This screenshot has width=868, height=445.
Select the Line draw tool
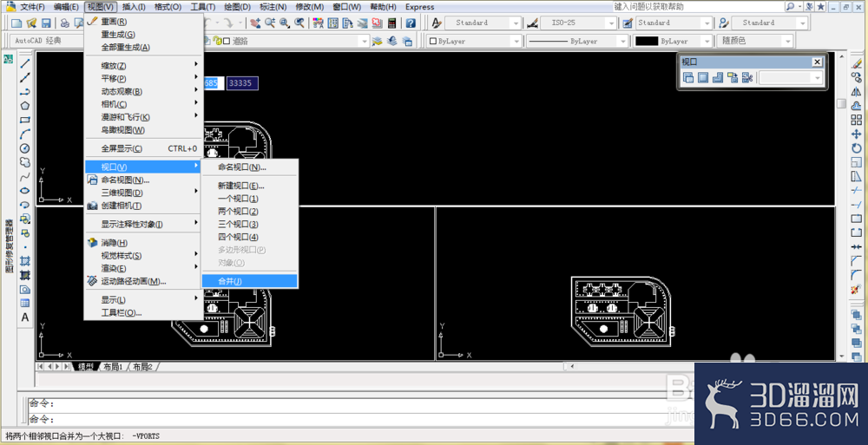click(25, 63)
